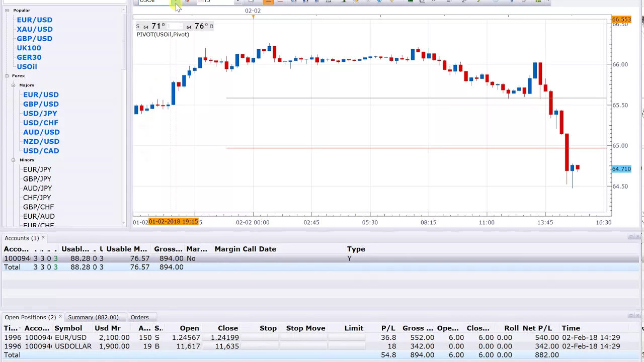Choose USD/CHF under Majors
This screenshot has width=644, height=362.
tap(41, 123)
